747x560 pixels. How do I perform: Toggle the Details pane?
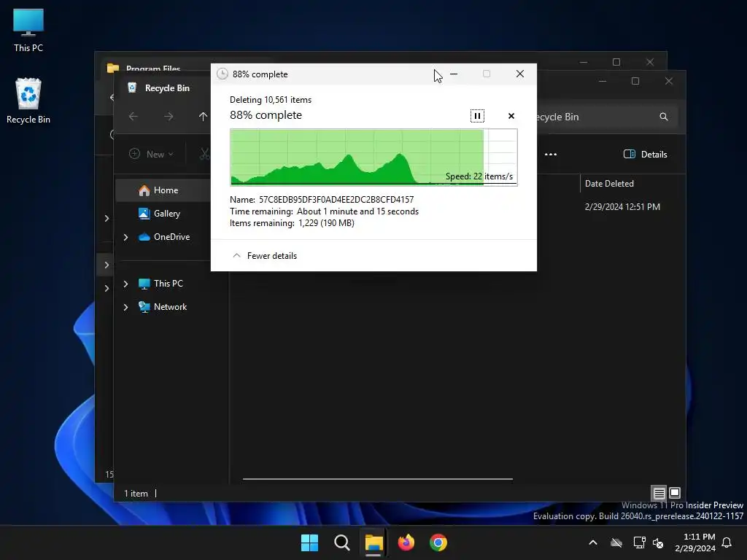click(x=646, y=155)
